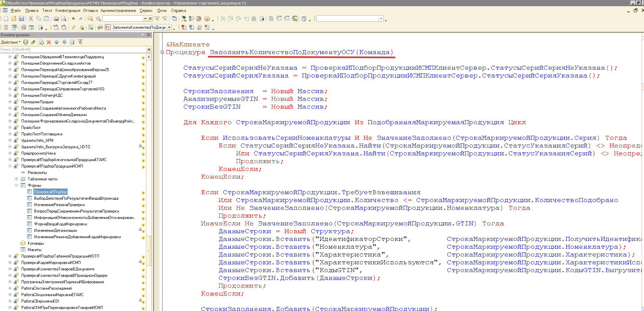The width and height of the screenshot is (644, 311).
Task: Open the Отладка menu
Action: (90, 10)
